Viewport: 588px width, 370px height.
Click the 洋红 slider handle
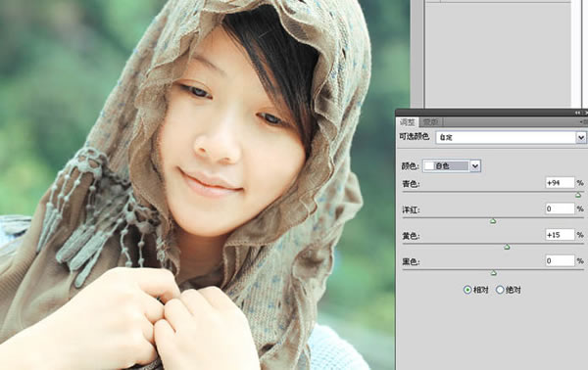pyautogui.click(x=493, y=221)
